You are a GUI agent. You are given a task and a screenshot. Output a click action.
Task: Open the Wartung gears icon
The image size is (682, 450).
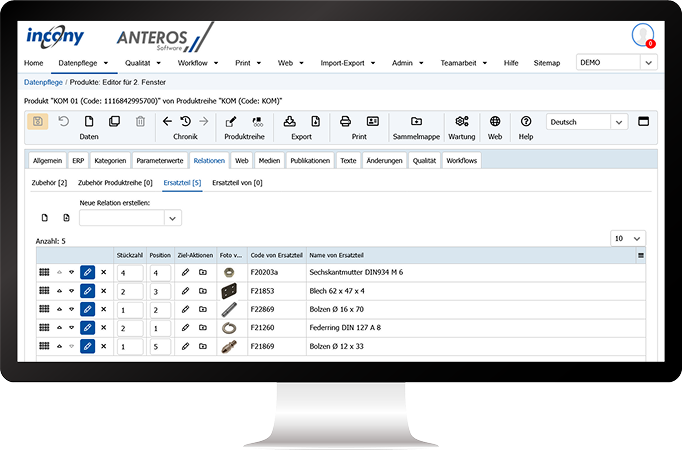[462, 121]
